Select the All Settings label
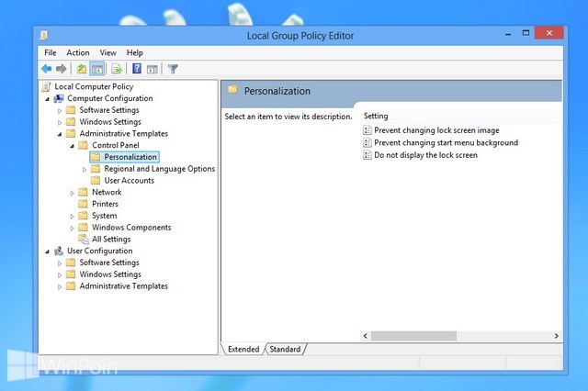 pyautogui.click(x=111, y=239)
